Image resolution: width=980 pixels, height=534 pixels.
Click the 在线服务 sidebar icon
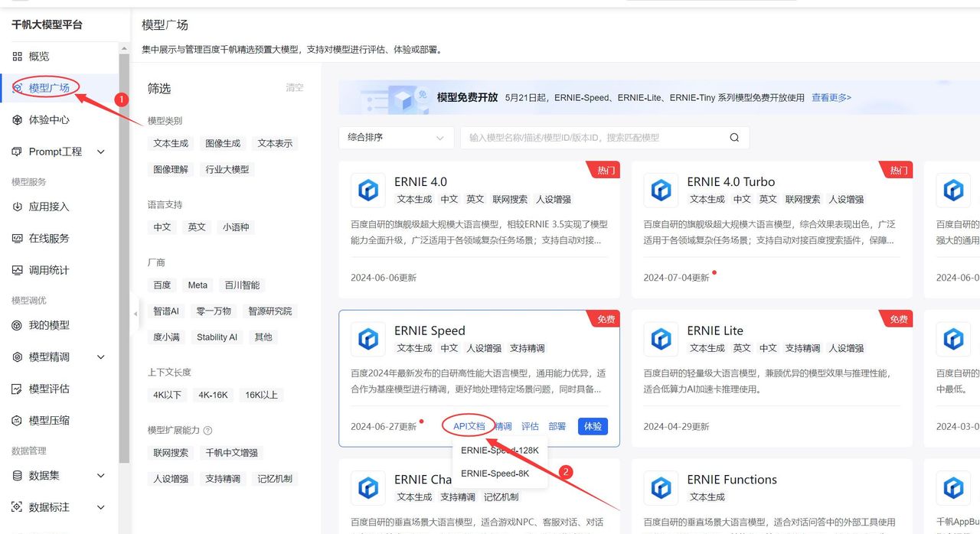[x=17, y=239]
